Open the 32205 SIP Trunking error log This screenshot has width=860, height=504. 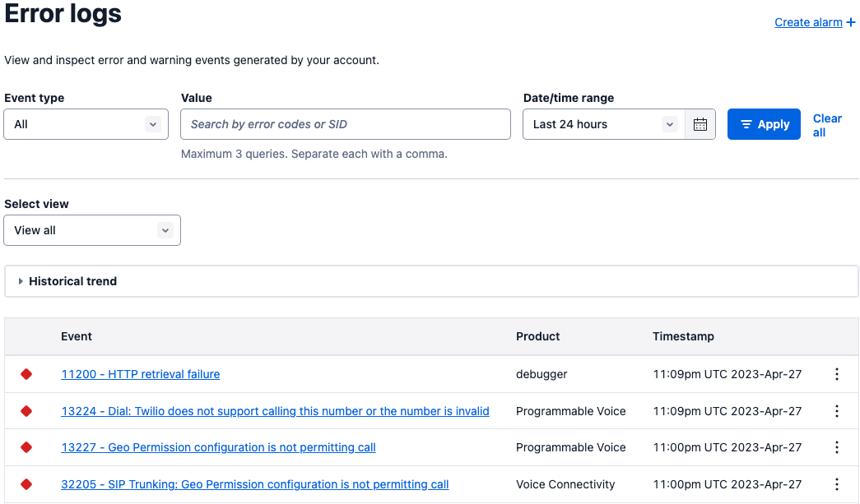pyautogui.click(x=254, y=484)
